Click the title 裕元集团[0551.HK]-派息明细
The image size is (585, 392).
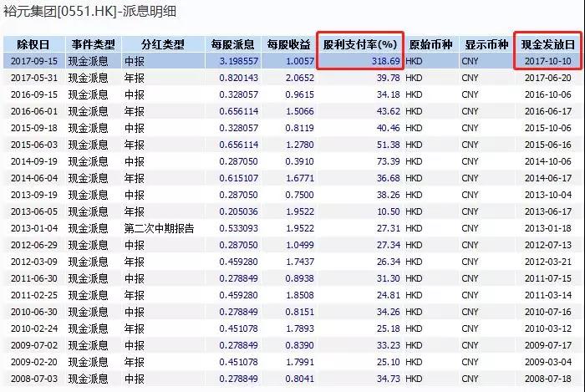point(89,11)
